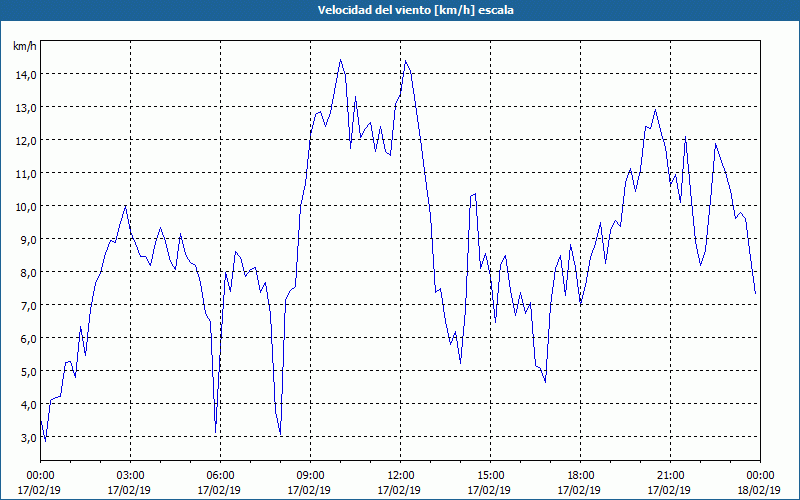Click the km/h unit label on the axis
The image size is (800, 500).
25,46
